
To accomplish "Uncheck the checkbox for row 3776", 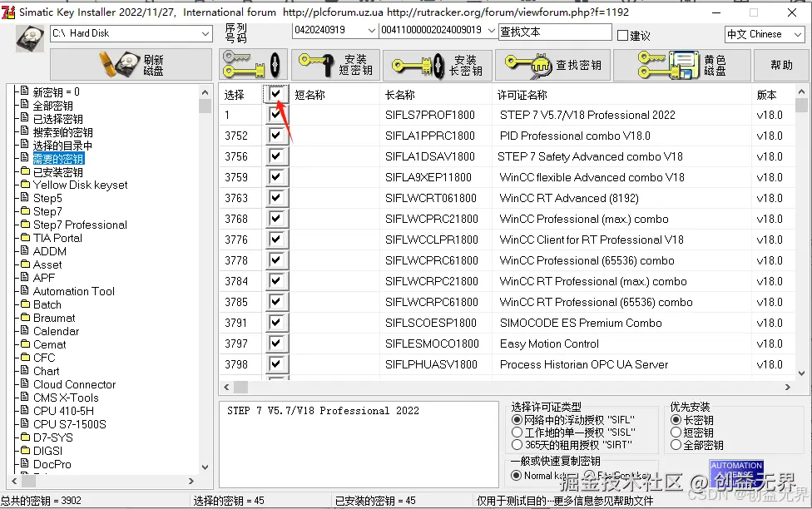I will click(x=275, y=240).
